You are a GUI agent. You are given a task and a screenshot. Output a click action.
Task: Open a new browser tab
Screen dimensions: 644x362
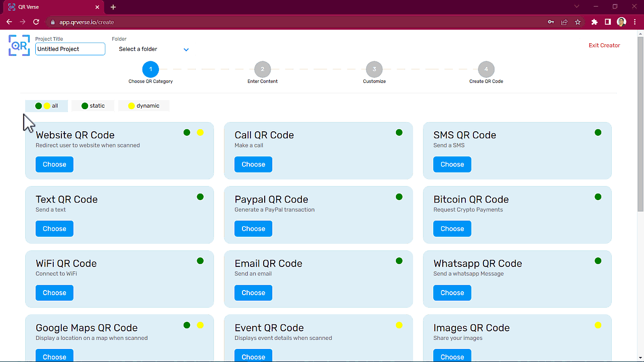click(x=113, y=7)
